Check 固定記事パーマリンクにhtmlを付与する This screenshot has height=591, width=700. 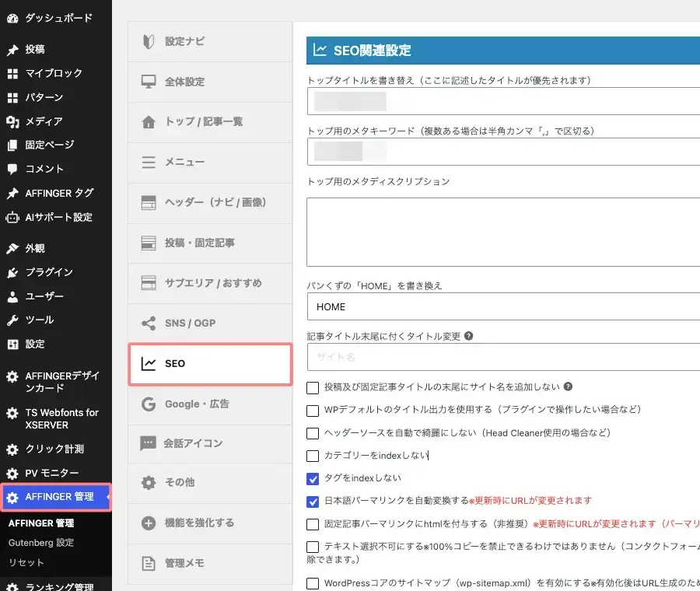(x=313, y=524)
